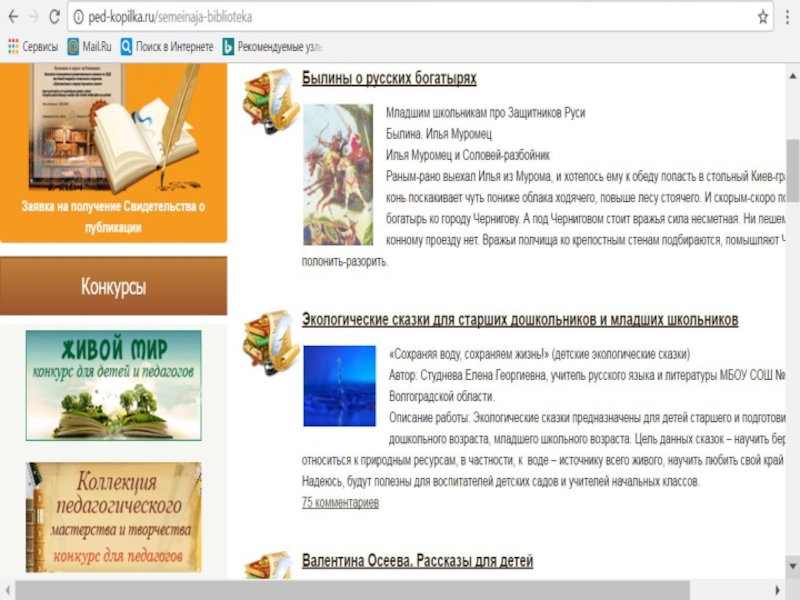800x600 pixels.
Task: Click books icon beside Былины heading
Action: point(271,102)
